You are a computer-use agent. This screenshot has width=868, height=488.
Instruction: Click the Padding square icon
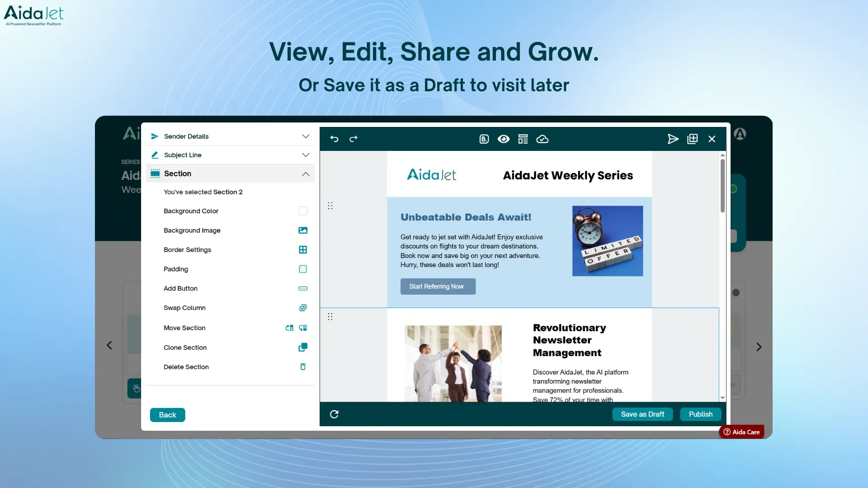click(x=303, y=269)
